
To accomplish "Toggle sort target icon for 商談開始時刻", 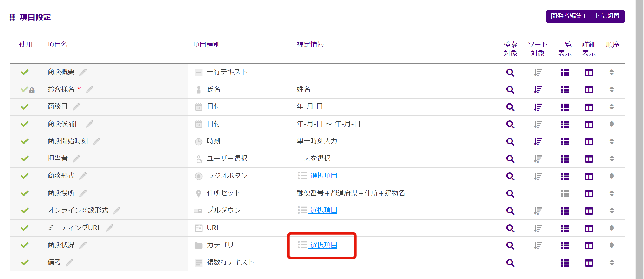I will point(537,142).
